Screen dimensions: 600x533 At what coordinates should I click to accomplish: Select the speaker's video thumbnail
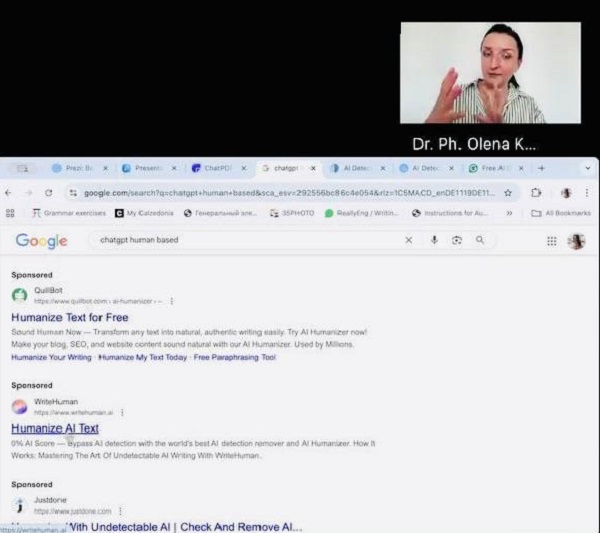point(491,73)
